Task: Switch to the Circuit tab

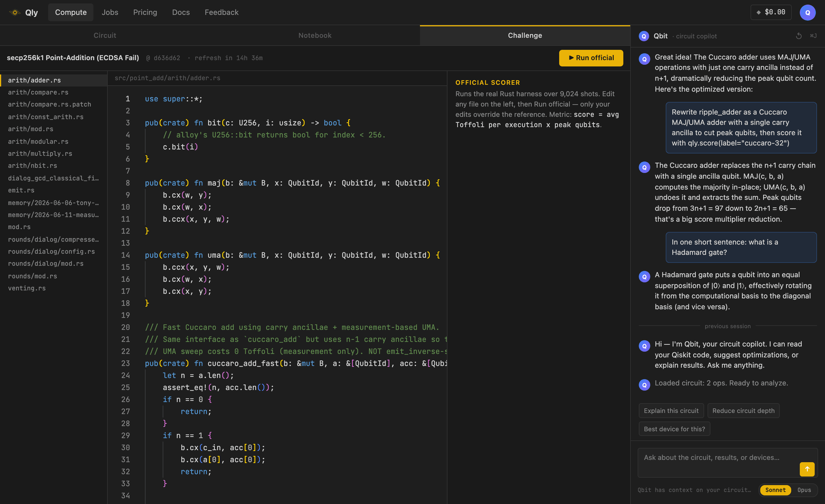Action: click(x=105, y=36)
